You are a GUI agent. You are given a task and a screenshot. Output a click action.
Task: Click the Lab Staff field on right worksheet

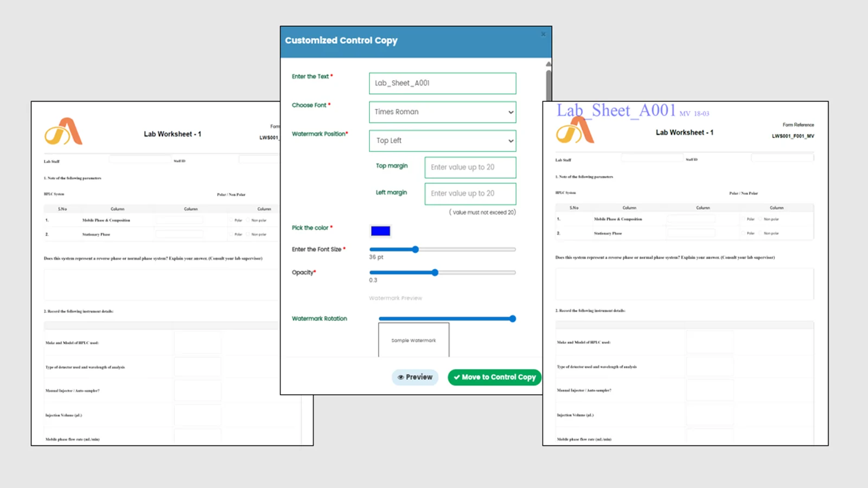pos(652,158)
